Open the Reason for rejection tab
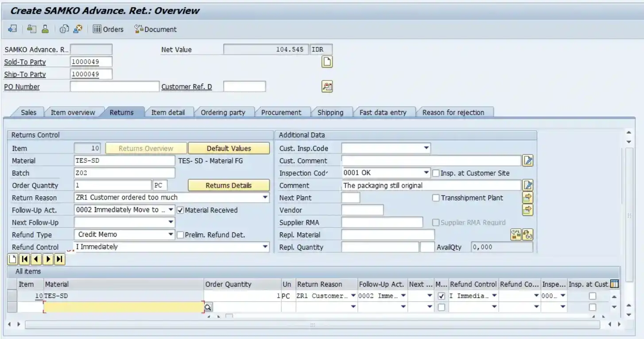This screenshot has height=339, width=644. 454,112
